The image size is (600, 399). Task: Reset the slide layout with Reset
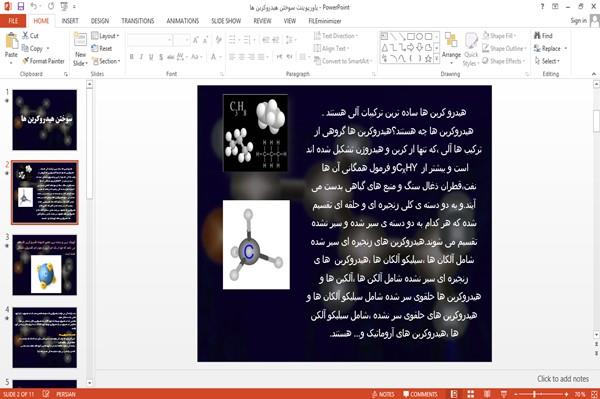click(102, 48)
